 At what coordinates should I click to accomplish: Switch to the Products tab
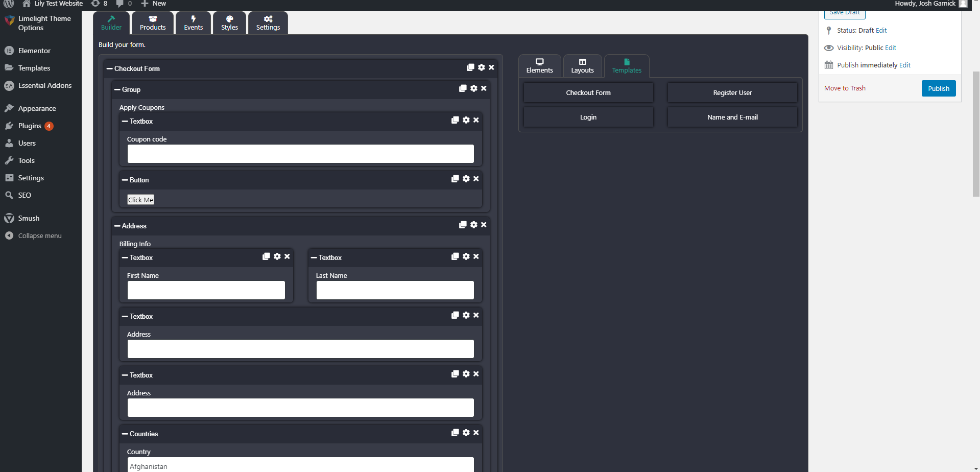[153, 23]
